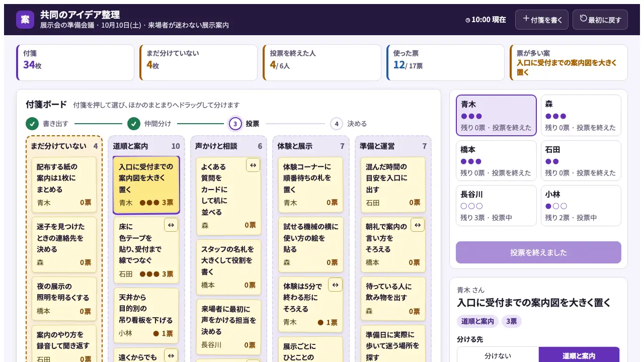Select the note 来場者に最初に声をかける担当を決める
Screen dimensions: 644x362
click(x=228, y=327)
